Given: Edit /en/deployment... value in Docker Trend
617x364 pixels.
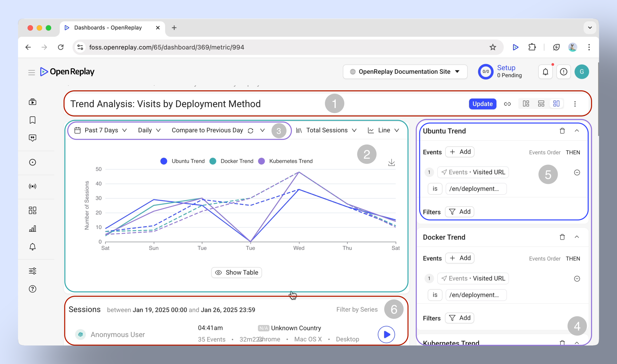Looking at the screenshot, I should coord(476,295).
